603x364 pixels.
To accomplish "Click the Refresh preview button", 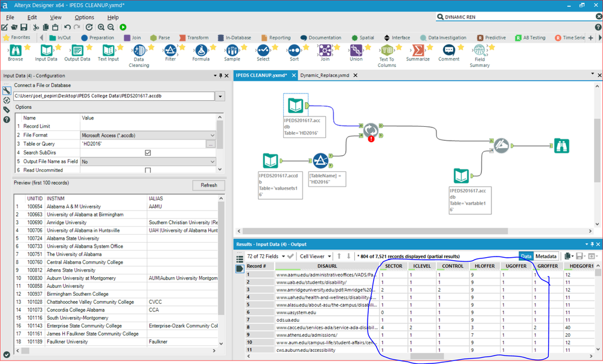I will (x=209, y=185).
